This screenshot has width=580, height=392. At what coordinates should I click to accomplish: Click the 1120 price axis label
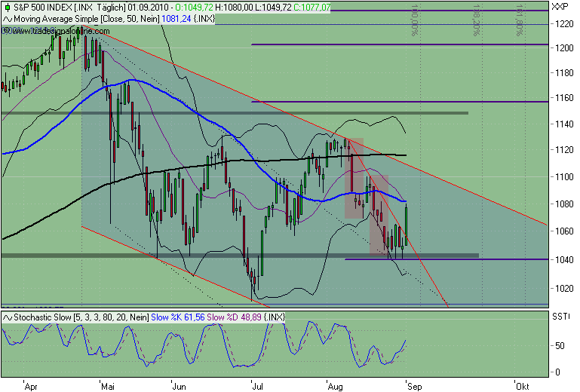coord(564,150)
